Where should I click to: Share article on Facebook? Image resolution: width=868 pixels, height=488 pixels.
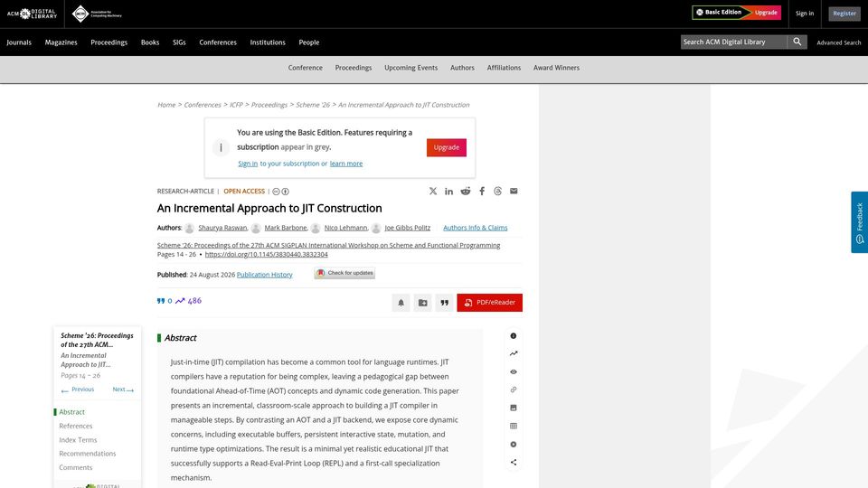tap(482, 191)
